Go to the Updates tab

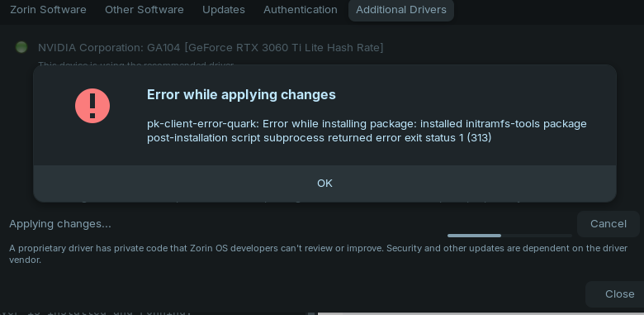(224, 10)
